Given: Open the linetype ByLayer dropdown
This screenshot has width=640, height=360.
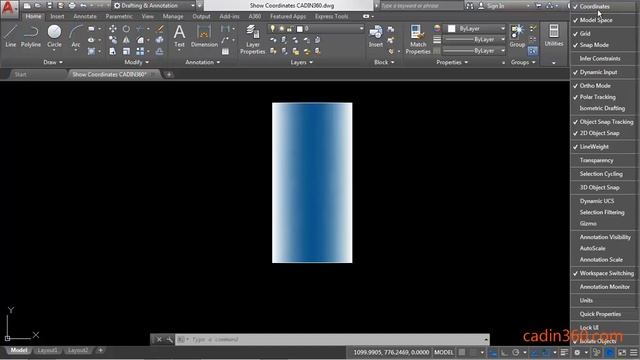Looking at the screenshot, I should [475, 51].
